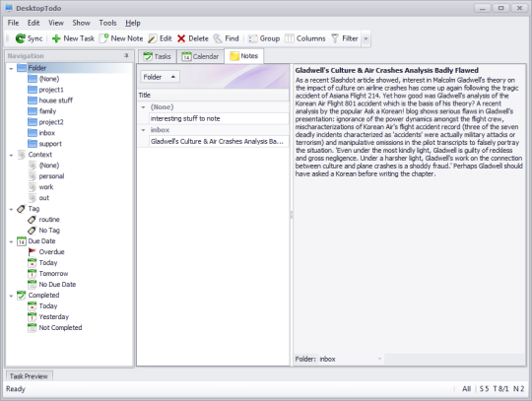Open the Tools menu
532x401 pixels.
point(107,23)
